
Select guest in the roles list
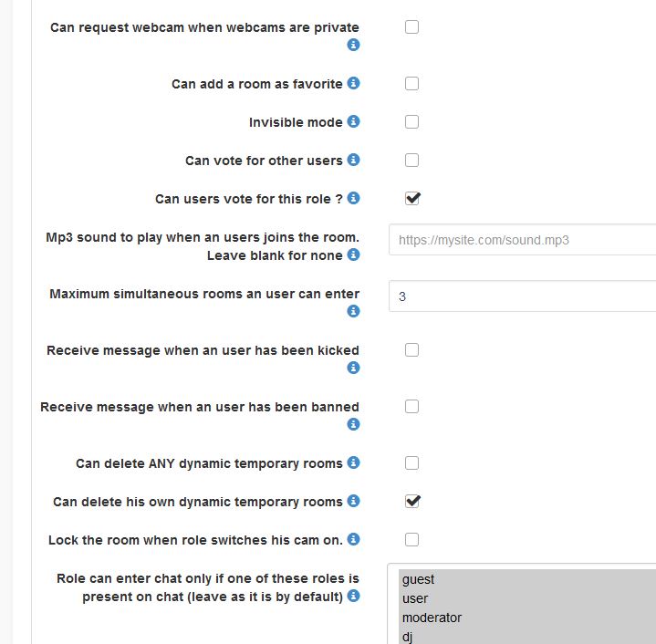(419, 579)
